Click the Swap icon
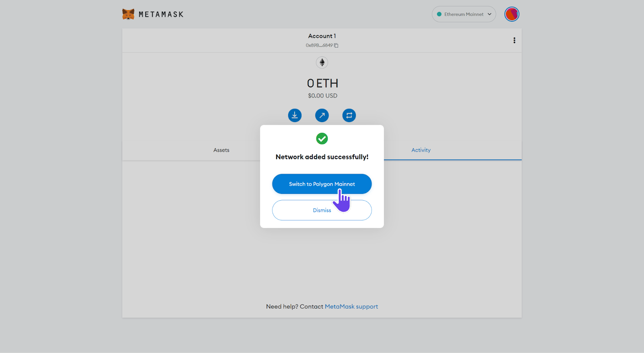Image resolution: width=644 pixels, height=353 pixels. [x=349, y=115]
